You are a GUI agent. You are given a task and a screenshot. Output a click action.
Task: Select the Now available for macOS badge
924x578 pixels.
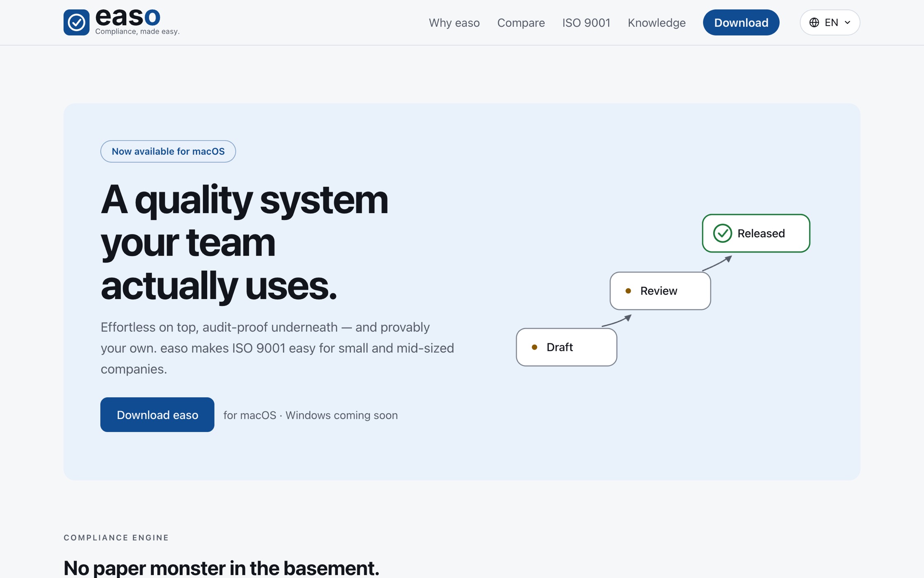(168, 151)
